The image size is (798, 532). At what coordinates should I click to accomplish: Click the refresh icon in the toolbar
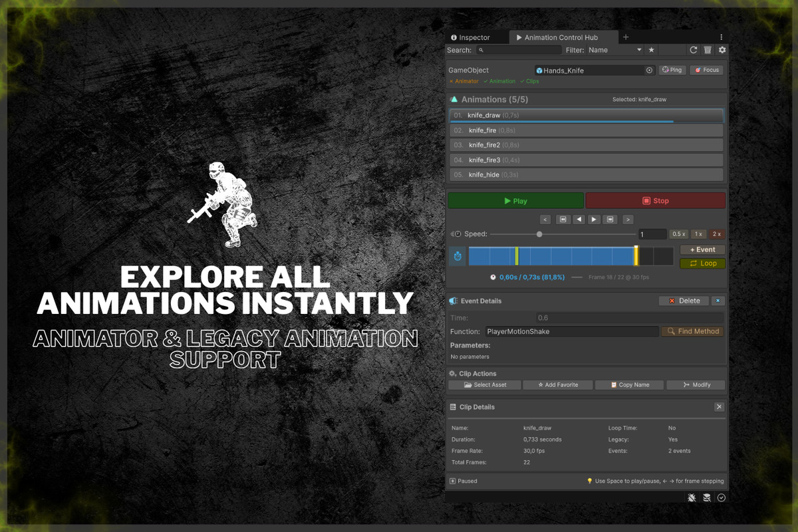pyautogui.click(x=693, y=50)
